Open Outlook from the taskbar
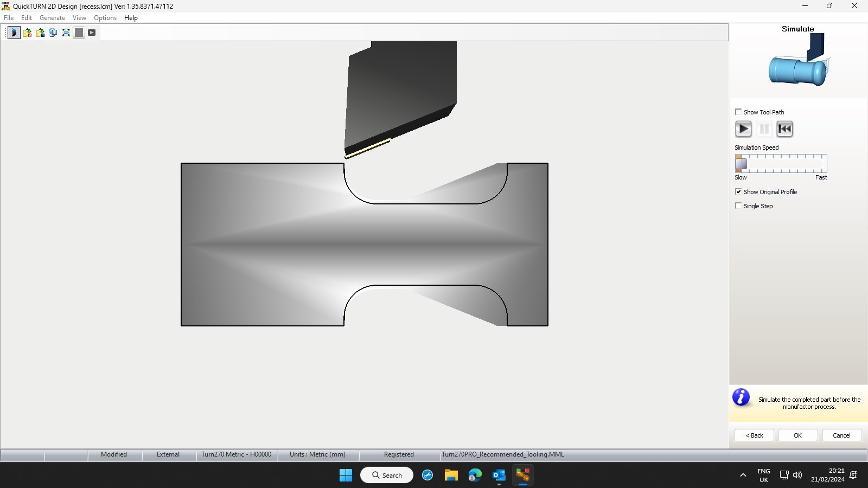 (x=499, y=476)
